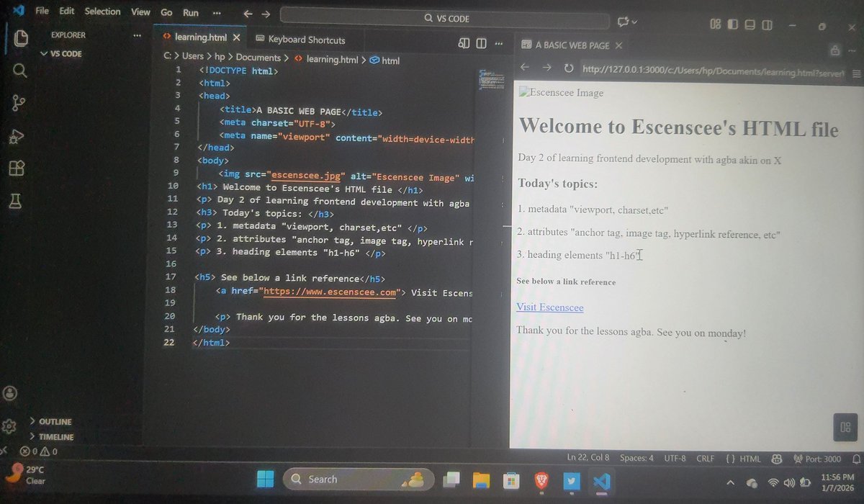
Task: Expand the OUTLINE section
Action: 50,421
